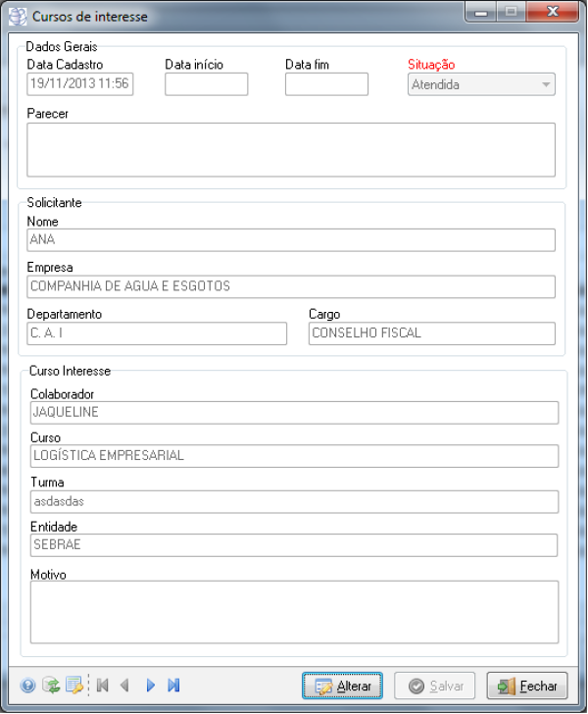Image resolution: width=588 pixels, height=714 pixels.
Task: Click the help question mark icon
Action: (x=27, y=686)
